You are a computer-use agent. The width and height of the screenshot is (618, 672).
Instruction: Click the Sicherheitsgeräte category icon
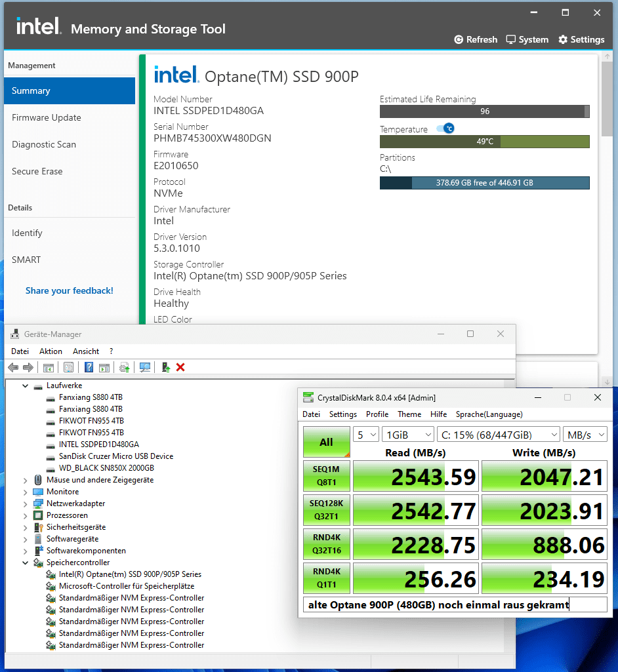click(x=38, y=527)
